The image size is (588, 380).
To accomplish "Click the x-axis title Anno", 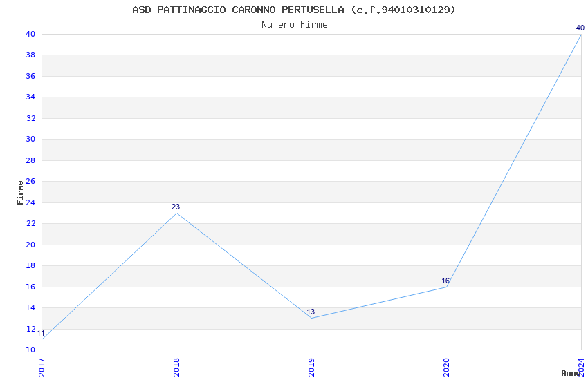I will [x=571, y=373].
